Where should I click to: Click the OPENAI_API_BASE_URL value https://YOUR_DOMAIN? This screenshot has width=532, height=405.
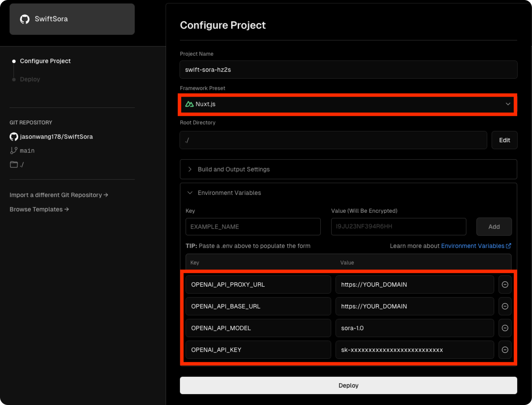(415, 306)
